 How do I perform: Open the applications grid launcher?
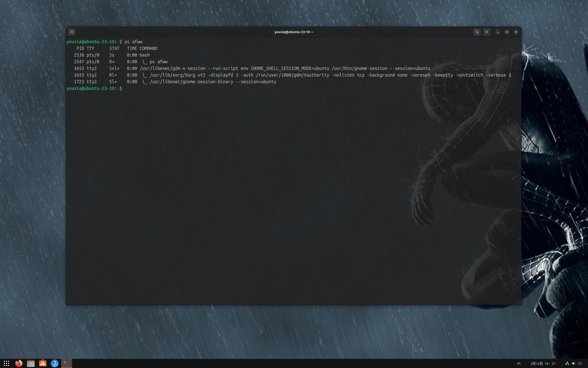[x=6, y=363]
